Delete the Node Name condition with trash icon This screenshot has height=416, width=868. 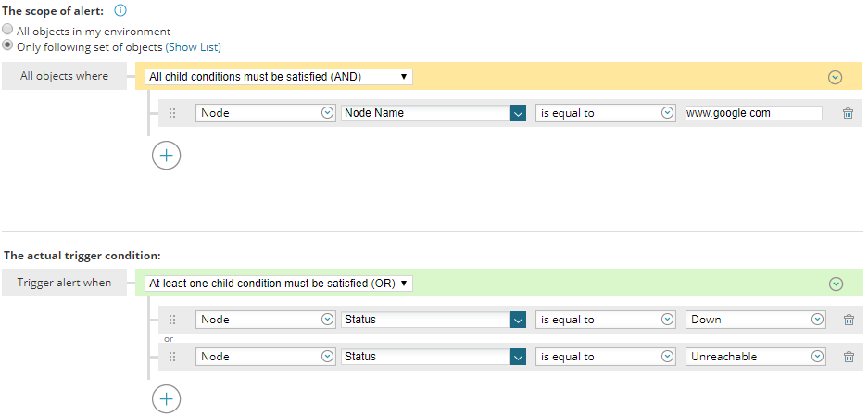click(x=848, y=113)
